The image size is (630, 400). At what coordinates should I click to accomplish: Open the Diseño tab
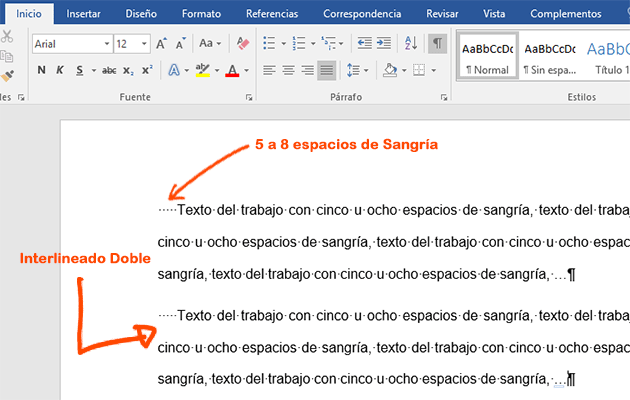point(141,14)
